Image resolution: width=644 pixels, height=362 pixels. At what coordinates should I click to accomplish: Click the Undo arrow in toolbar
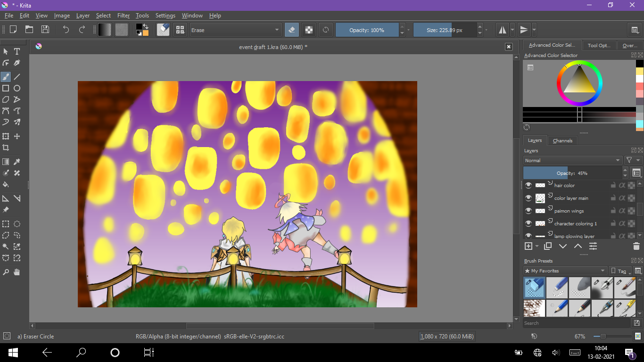[66, 30]
